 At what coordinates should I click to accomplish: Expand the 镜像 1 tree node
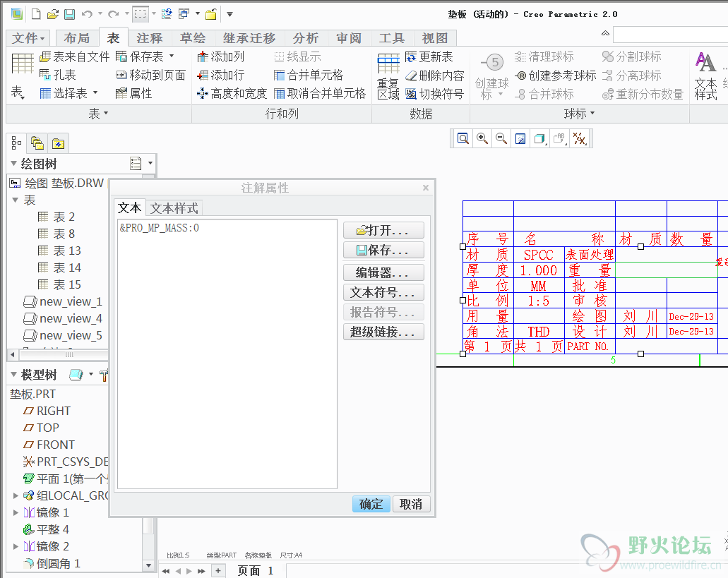point(16,512)
